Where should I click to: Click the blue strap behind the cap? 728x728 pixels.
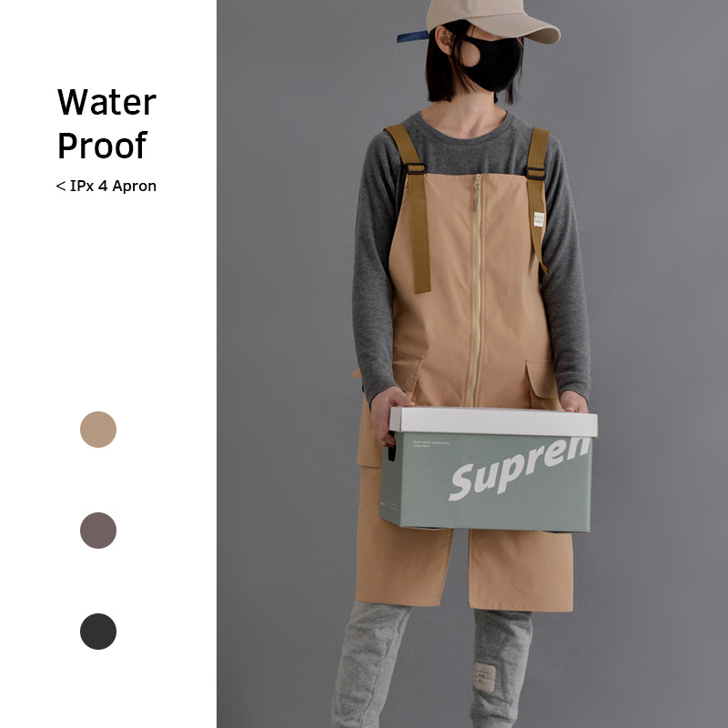[x=413, y=36]
